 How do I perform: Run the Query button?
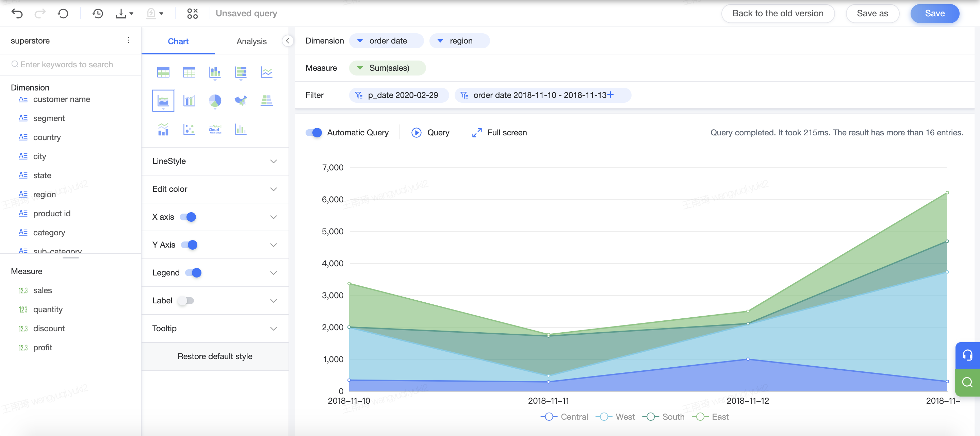click(430, 133)
